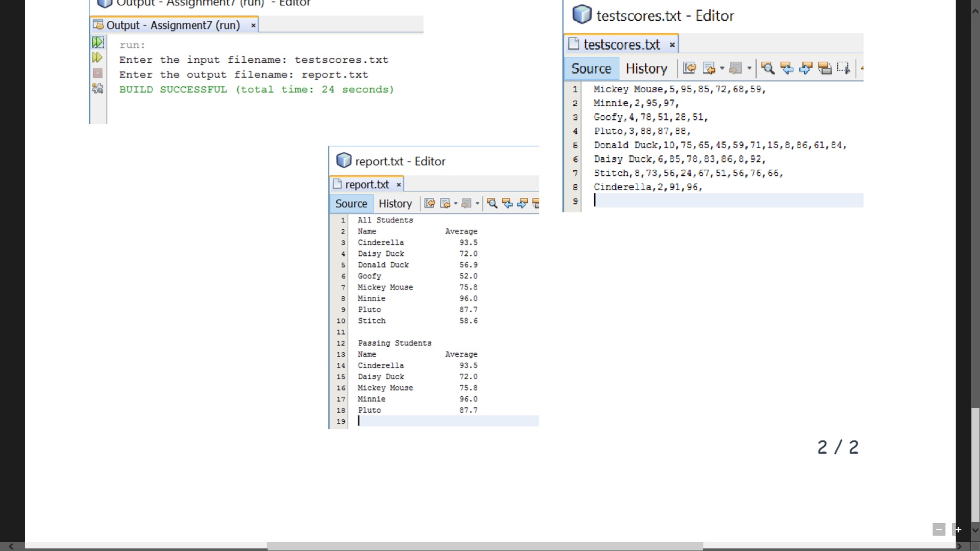The width and height of the screenshot is (980, 551).
Task: Click the scroll down arrow on right
Action: [x=975, y=530]
